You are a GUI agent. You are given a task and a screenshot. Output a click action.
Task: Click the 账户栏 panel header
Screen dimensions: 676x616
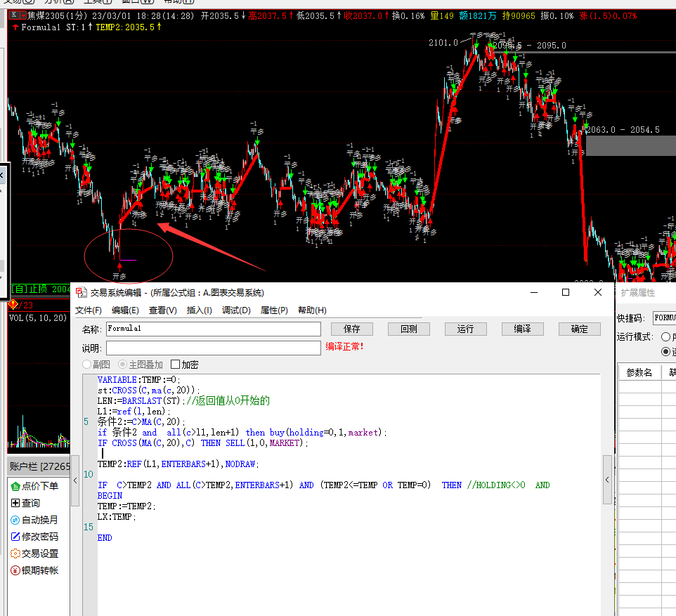pyautogui.click(x=39, y=466)
